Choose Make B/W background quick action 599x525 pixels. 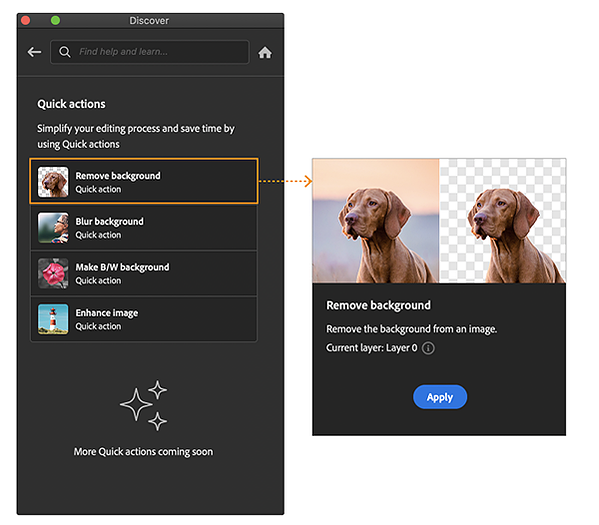click(144, 273)
